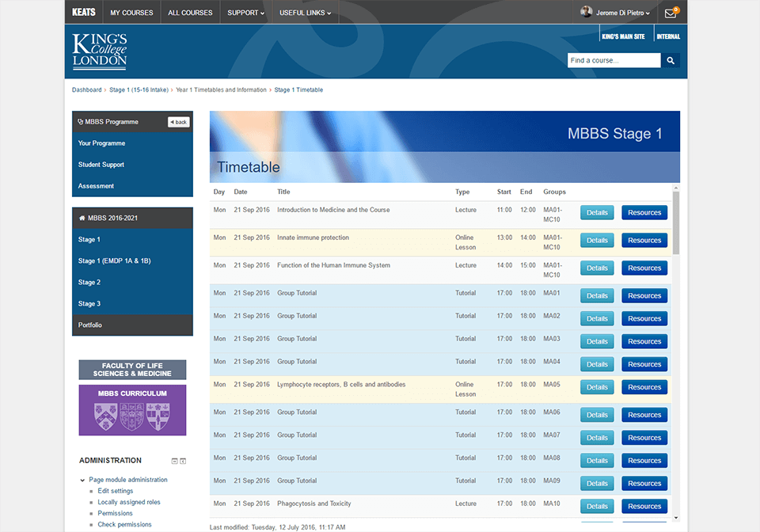Open Resources for Lymphocyte receptors lesson
Viewport: 760px width, 532px height.
pos(644,387)
